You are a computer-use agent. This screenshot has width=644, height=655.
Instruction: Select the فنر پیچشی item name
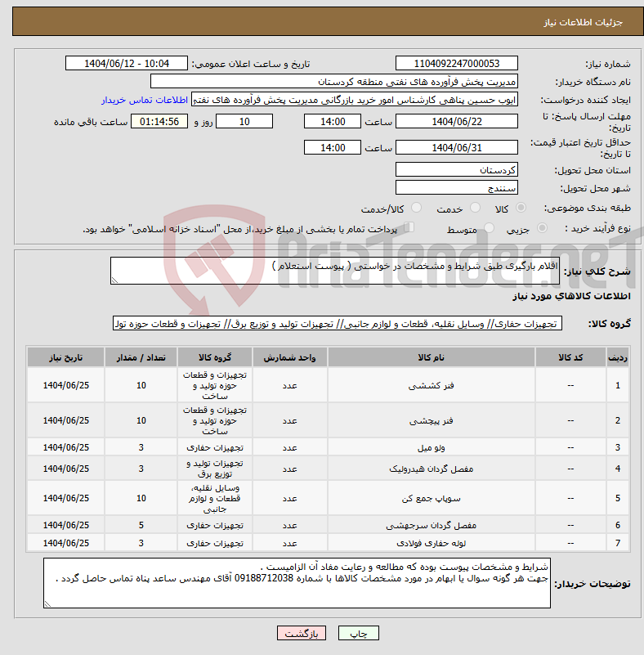tap(432, 420)
